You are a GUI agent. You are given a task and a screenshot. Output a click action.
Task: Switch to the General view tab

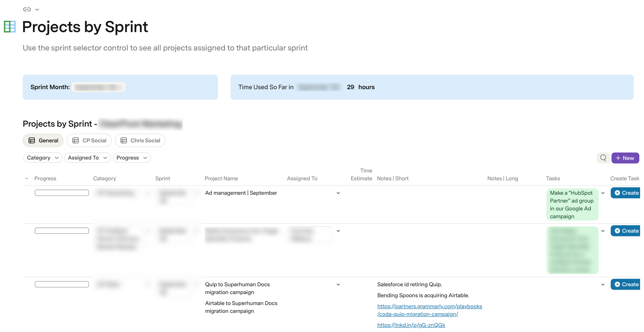coord(43,140)
